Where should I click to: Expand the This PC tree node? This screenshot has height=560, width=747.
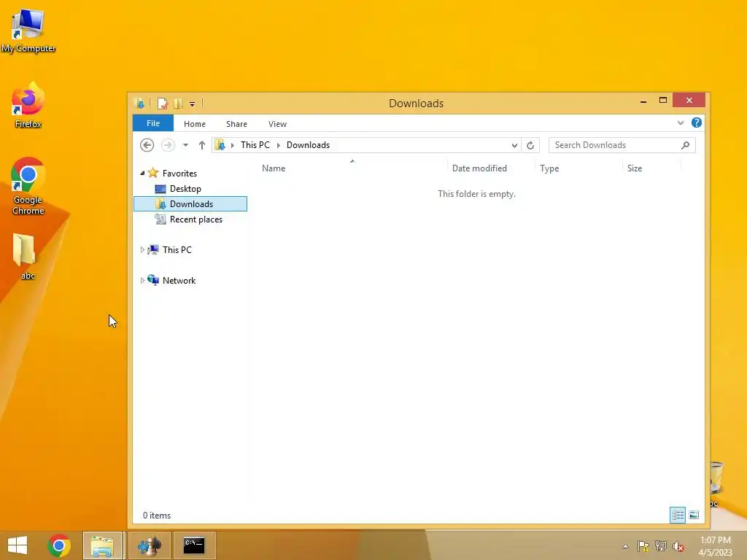point(142,249)
